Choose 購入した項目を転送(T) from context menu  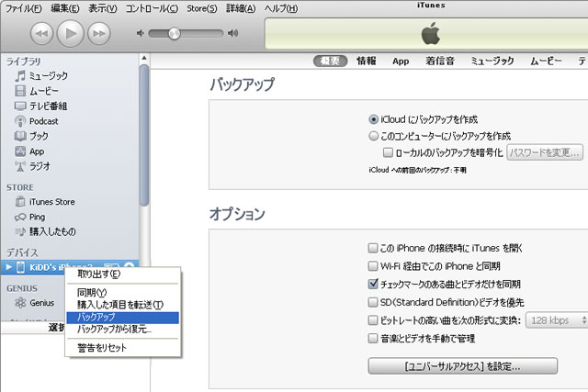tap(122, 305)
